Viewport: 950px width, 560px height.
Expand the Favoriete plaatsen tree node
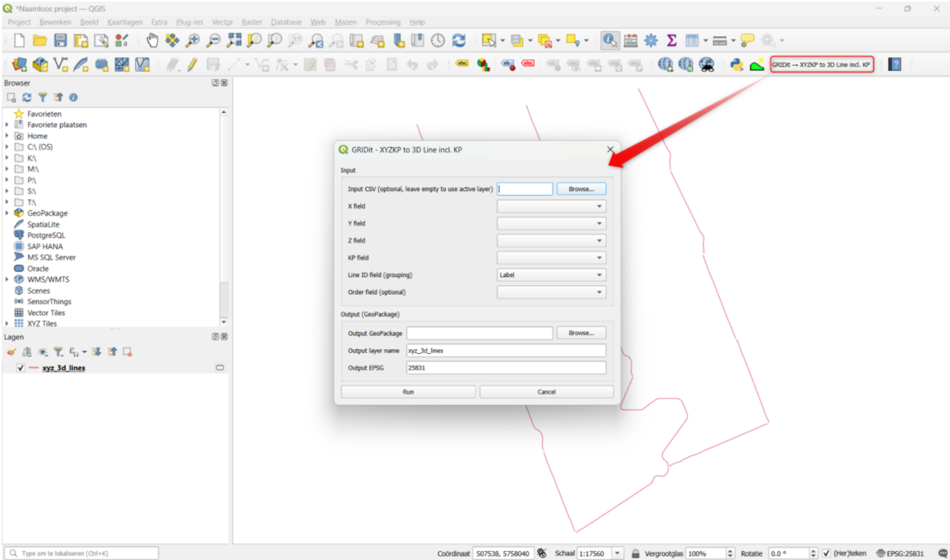[x=7, y=125]
